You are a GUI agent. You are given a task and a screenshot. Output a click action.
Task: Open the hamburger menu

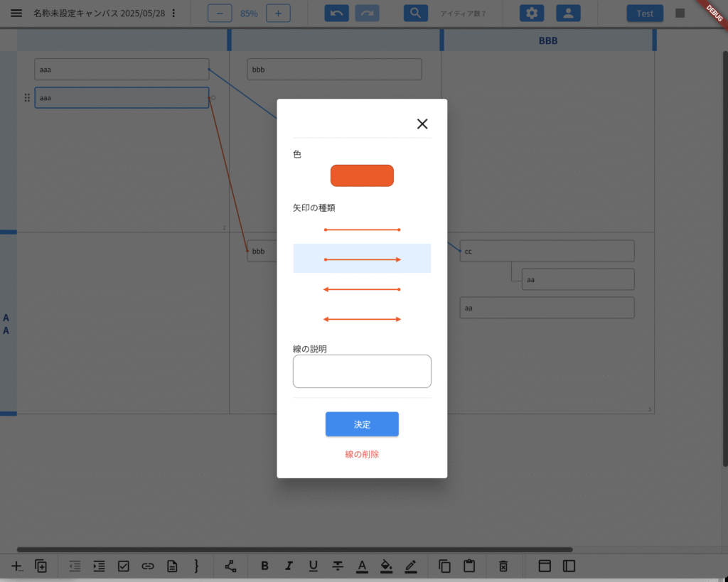(x=16, y=13)
